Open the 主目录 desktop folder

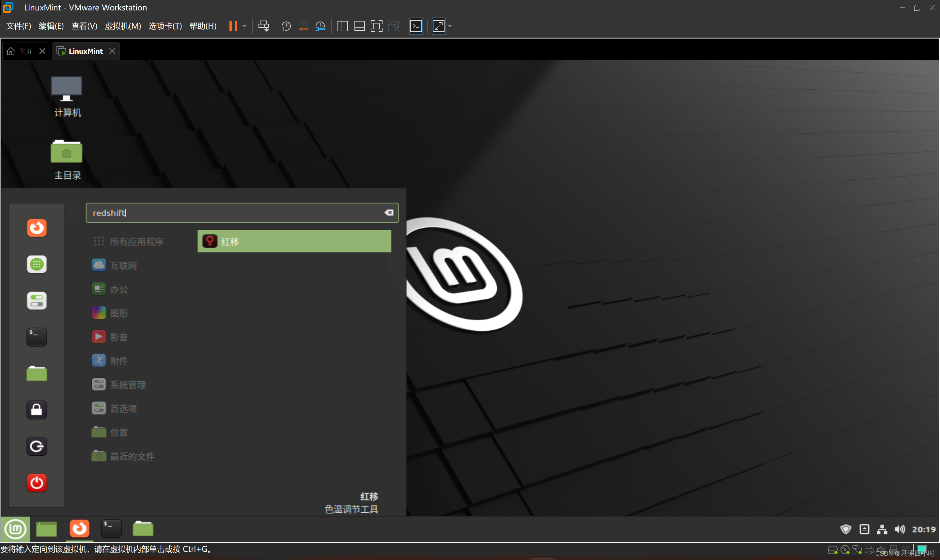point(67,160)
